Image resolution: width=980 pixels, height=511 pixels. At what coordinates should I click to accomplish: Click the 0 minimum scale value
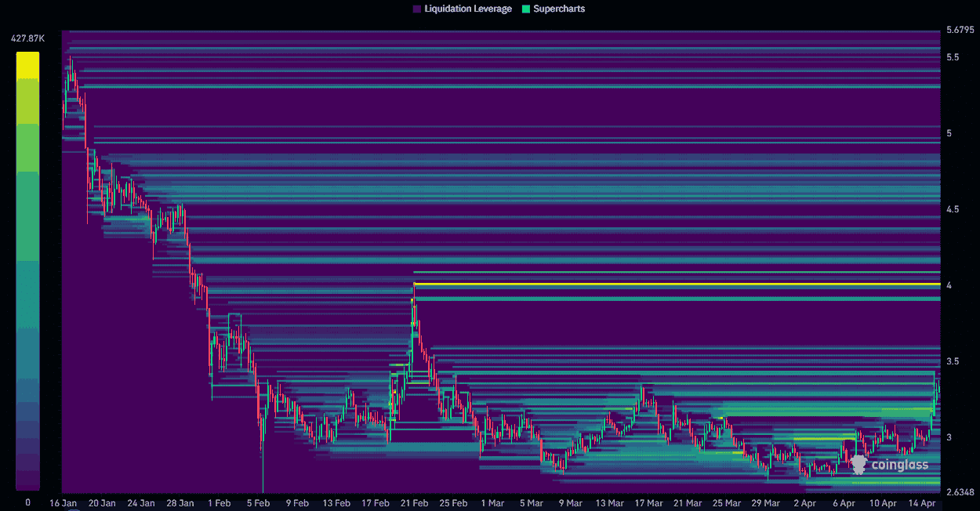pos(27,502)
